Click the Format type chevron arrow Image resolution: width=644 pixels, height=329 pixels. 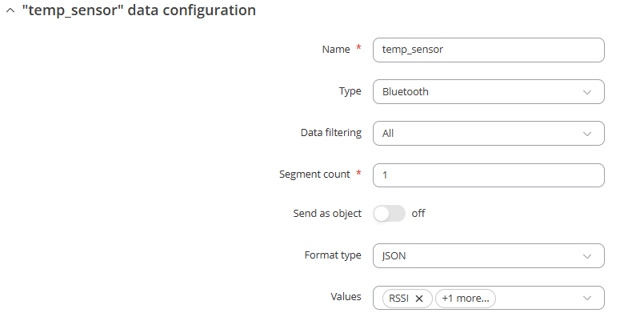(587, 256)
